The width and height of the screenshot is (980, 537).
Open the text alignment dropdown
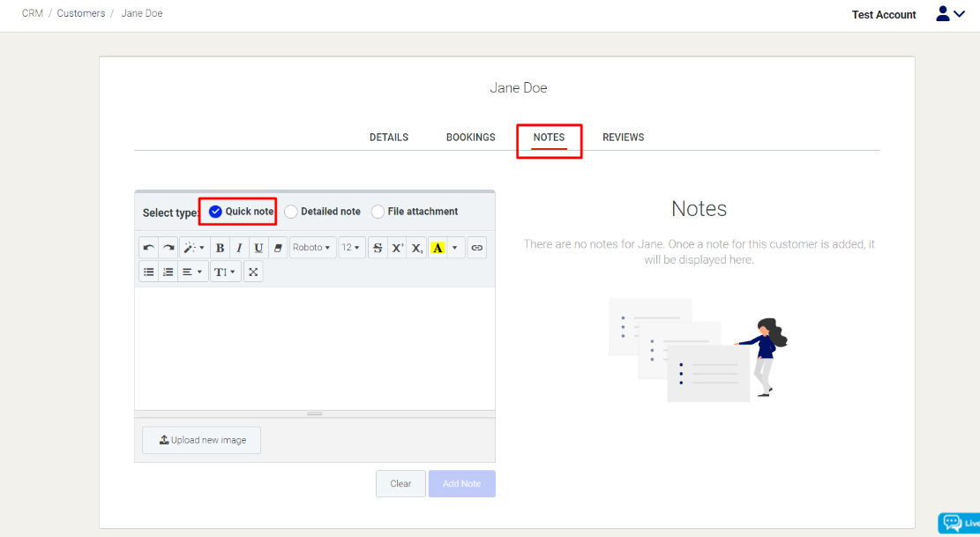click(191, 271)
